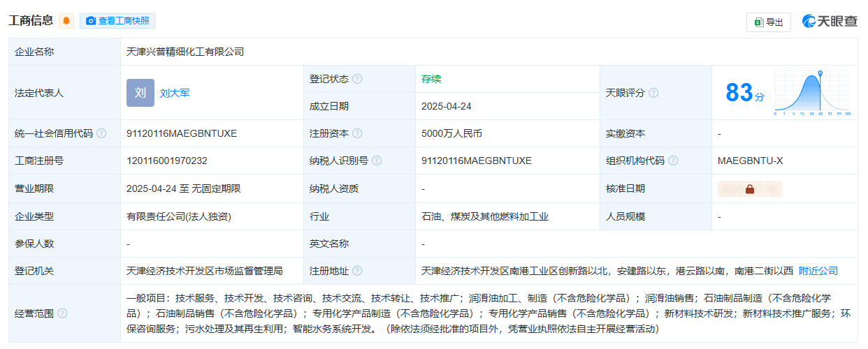The width and height of the screenshot is (868, 349).
Task: Click help icon beside 天眼评分
Action: pyautogui.click(x=653, y=93)
